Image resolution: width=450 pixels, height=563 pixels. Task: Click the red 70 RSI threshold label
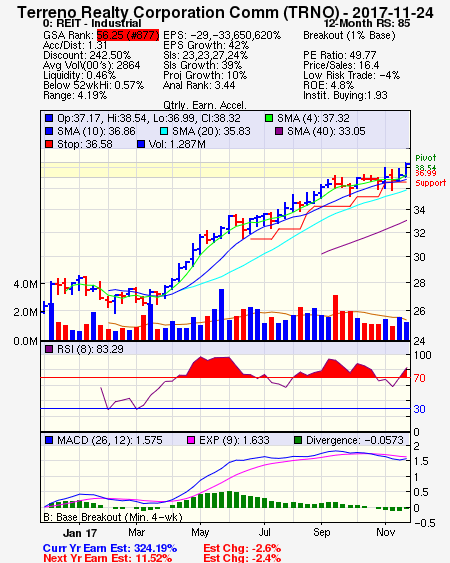(419, 378)
